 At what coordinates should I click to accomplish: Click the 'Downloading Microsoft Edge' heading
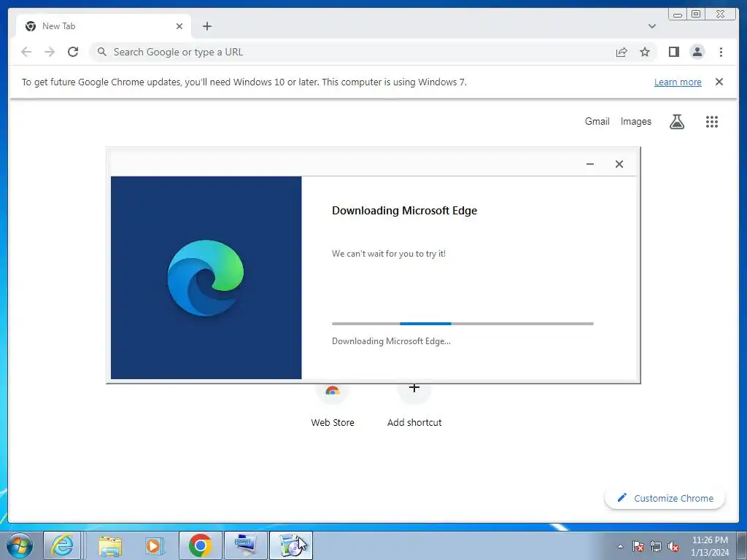[404, 211]
